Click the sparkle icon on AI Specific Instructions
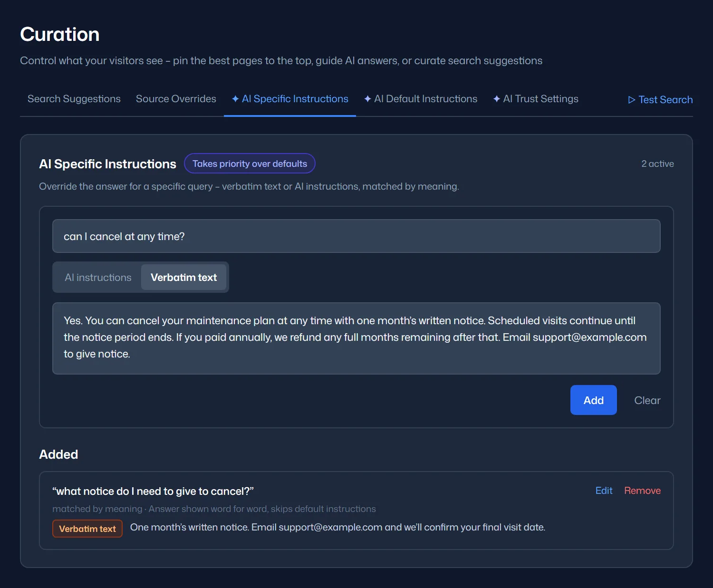 click(235, 99)
